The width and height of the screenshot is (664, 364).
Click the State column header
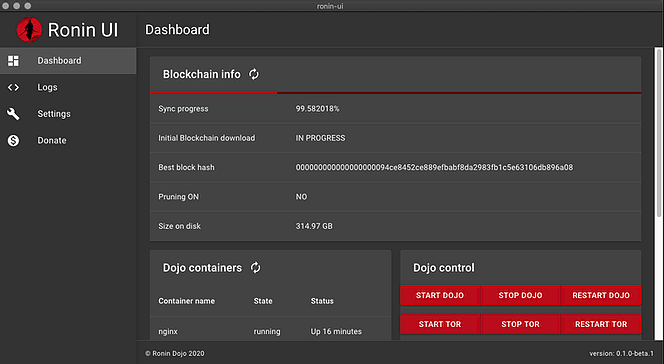(263, 301)
